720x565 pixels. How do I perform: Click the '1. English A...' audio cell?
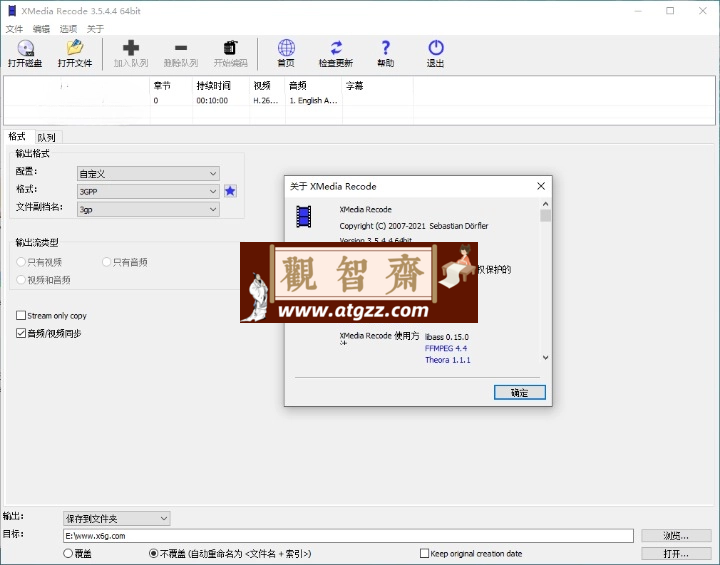click(314, 101)
